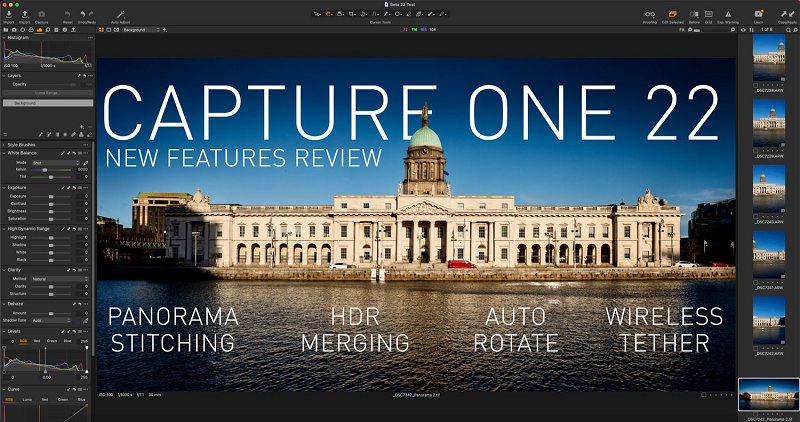The height and width of the screenshot is (422, 800).
Task: Redo the last adjustment
Action: click(x=91, y=14)
